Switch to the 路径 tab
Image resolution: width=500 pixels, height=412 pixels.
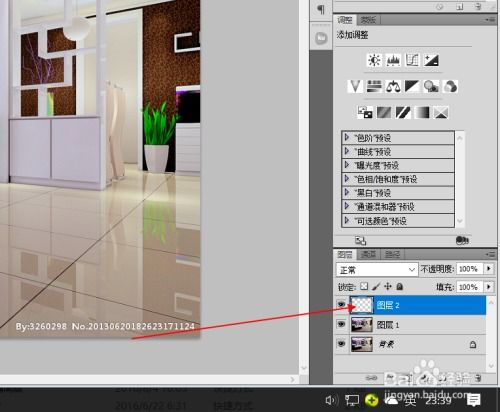392,254
